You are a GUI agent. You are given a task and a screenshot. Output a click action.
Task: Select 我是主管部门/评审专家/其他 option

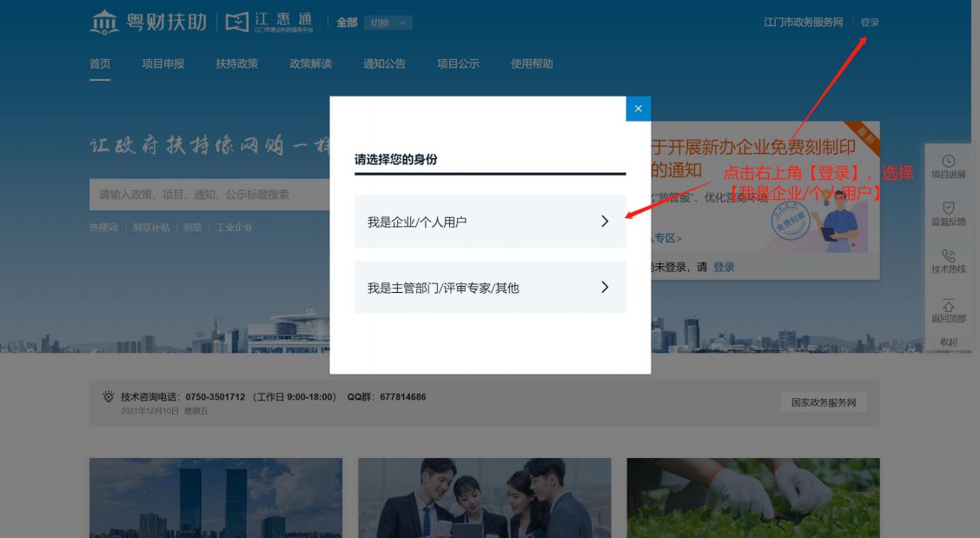[x=490, y=287]
